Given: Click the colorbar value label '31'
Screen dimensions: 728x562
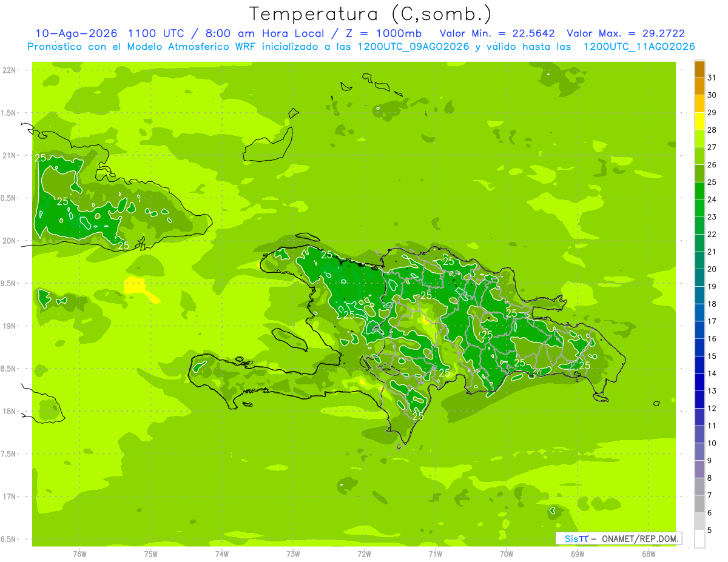Looking at the screenshot, I should [712, 78].
